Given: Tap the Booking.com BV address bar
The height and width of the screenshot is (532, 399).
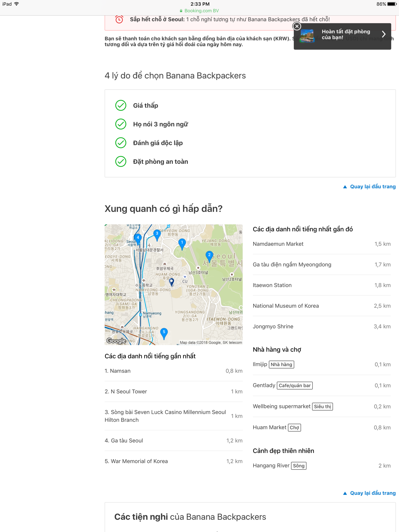Looking at the screenshot, I should pos(199,11).
